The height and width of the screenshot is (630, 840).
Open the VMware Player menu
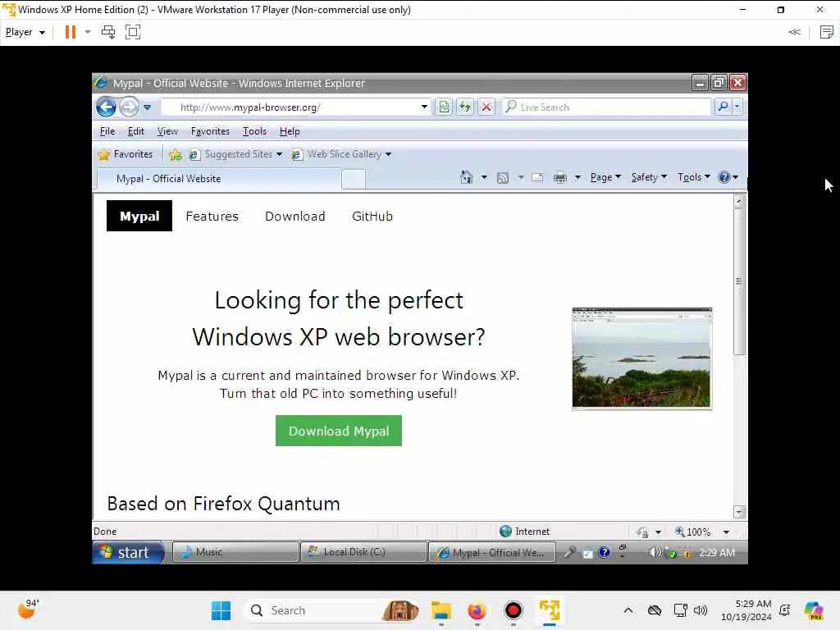pyautogui.click(x=25, y=32)
